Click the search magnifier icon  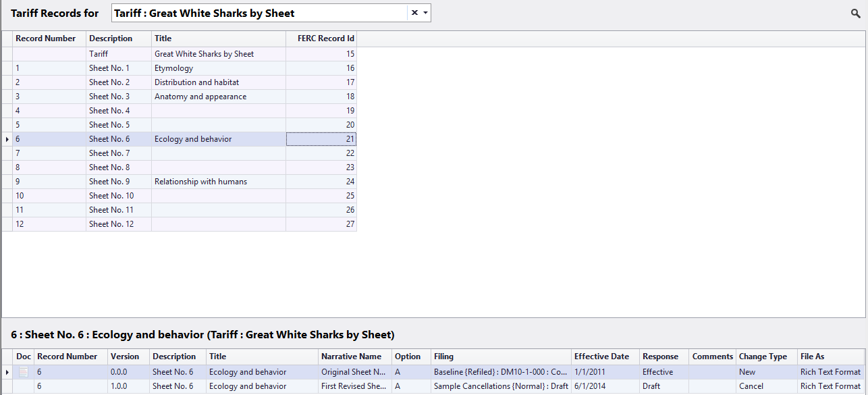pyautogui.click(x=856, y=14)
